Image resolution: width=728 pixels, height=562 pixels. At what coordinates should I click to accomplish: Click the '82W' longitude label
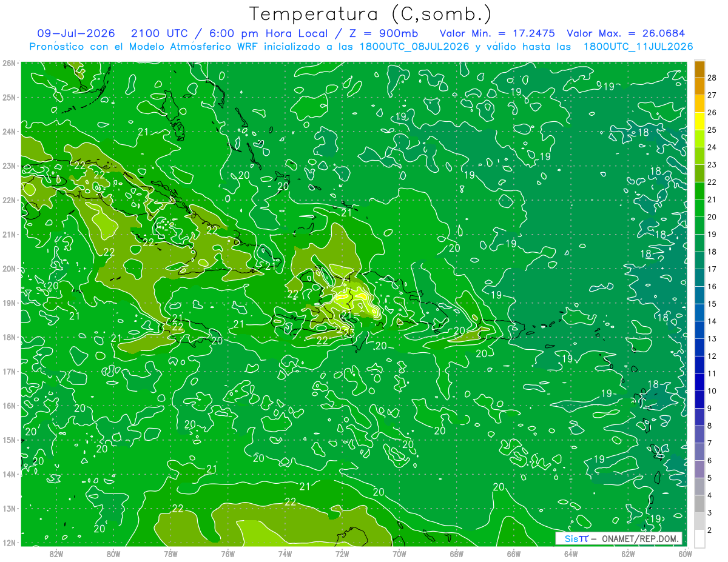(56, 554)
